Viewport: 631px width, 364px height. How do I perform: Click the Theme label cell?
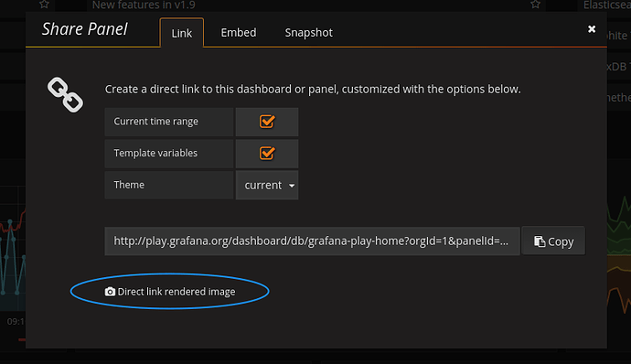point(169,185)
